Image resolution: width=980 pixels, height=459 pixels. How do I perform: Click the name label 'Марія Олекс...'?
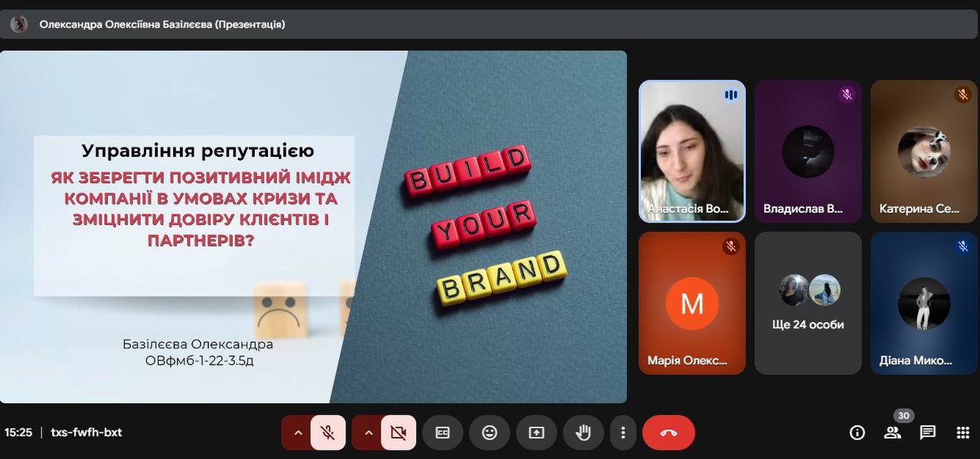688,360
